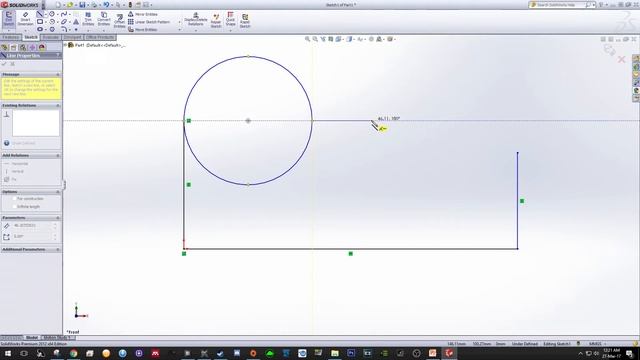Click Linear Sketch Pattern command
640x360 pixels.
point(149,22)
